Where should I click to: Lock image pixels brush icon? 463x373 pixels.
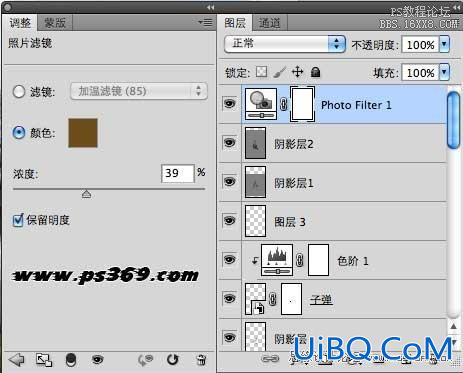pos(279,72)
